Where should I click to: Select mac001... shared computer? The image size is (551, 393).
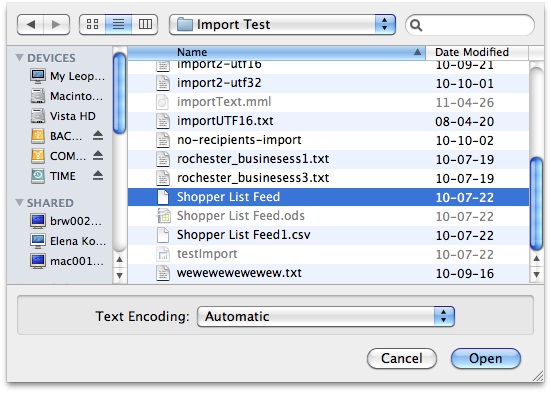tap(67, 261)
